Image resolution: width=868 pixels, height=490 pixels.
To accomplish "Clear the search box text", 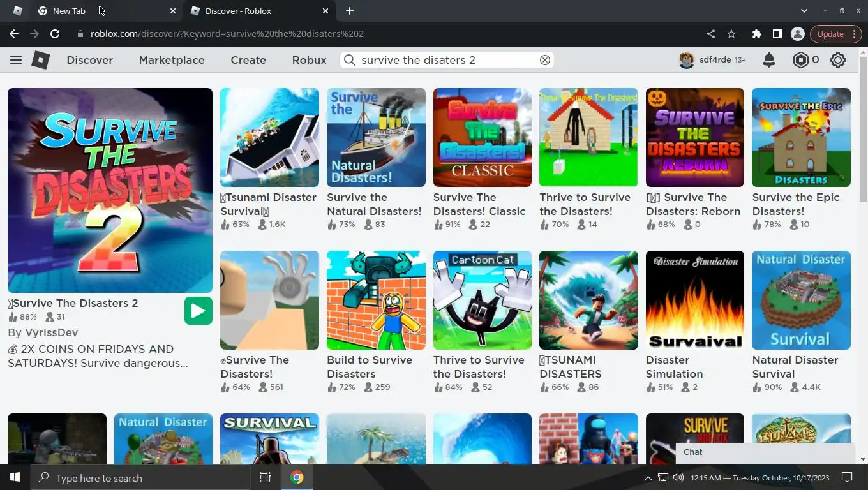I will 545,60.
